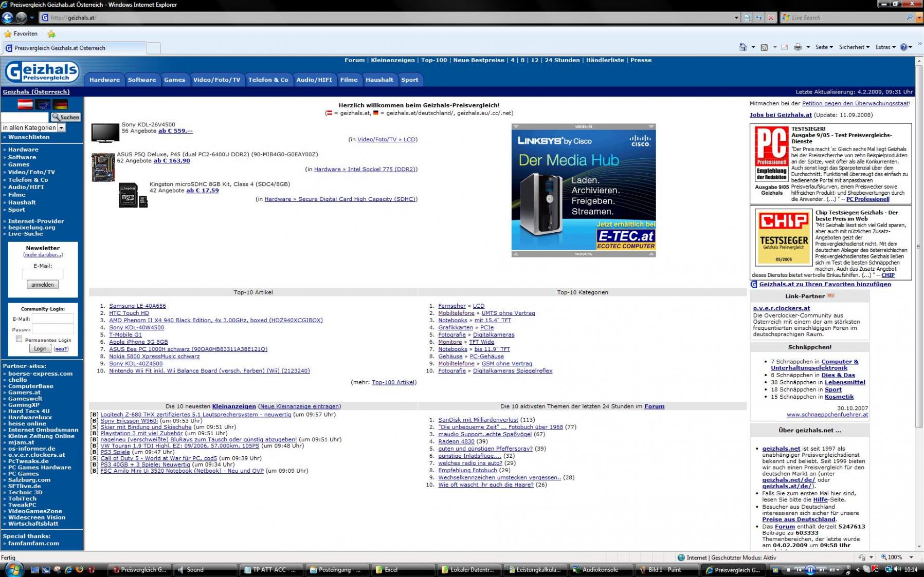The height and width of the screenshot is (577, 924).
Task: Open the Wunschlisten sidebar link
Action: 29,137
